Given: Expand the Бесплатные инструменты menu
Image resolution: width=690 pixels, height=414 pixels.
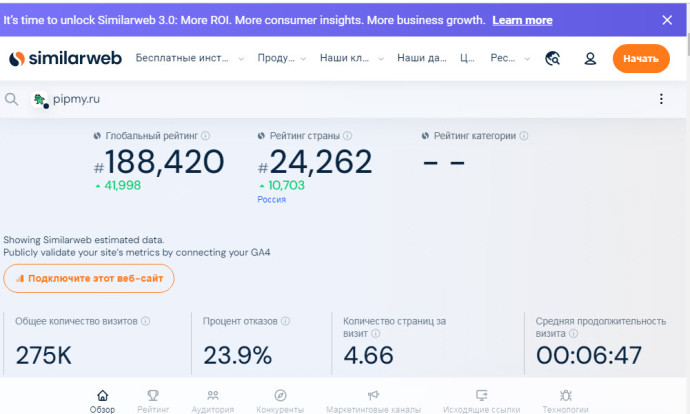Looking at the screenshot, I should tap(190, 58).
